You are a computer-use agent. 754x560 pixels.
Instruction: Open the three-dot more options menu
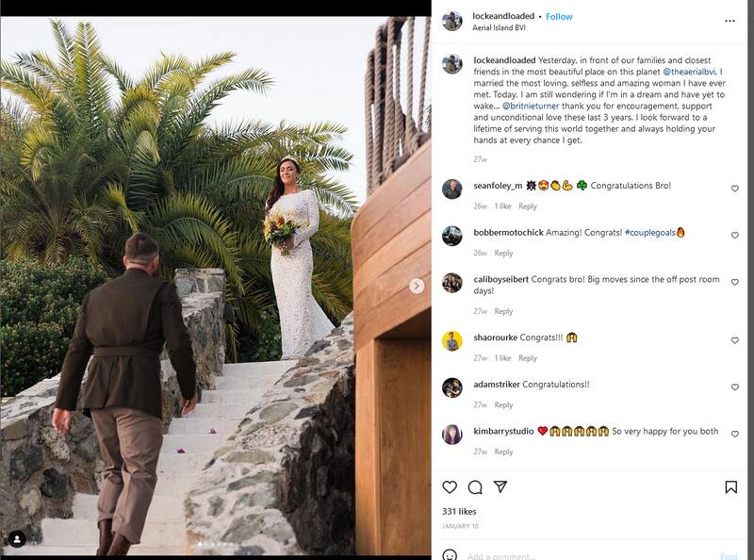coord(729,21)
